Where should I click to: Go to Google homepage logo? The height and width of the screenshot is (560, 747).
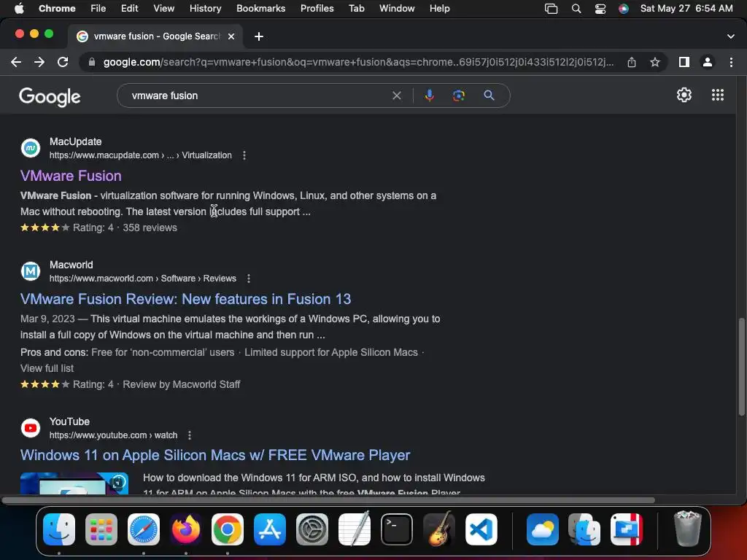(x=50, y=97)
